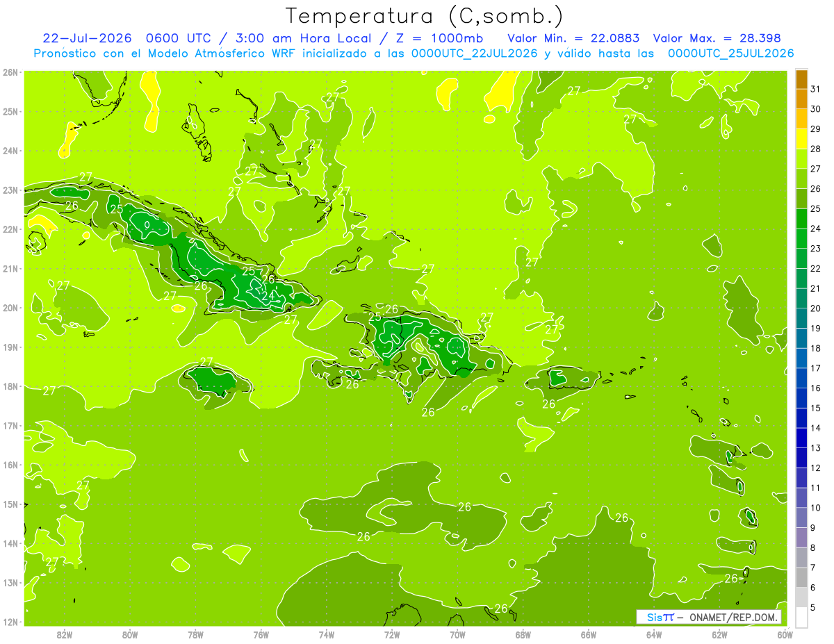
Task: Click the '24' color bar label
Action: pyautogui.click(x=816, y=229)
